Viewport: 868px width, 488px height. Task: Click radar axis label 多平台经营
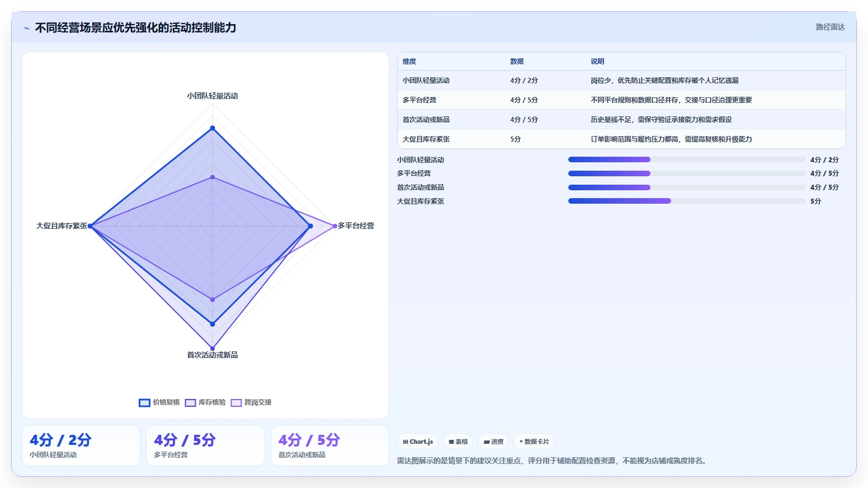click(356, 226)
